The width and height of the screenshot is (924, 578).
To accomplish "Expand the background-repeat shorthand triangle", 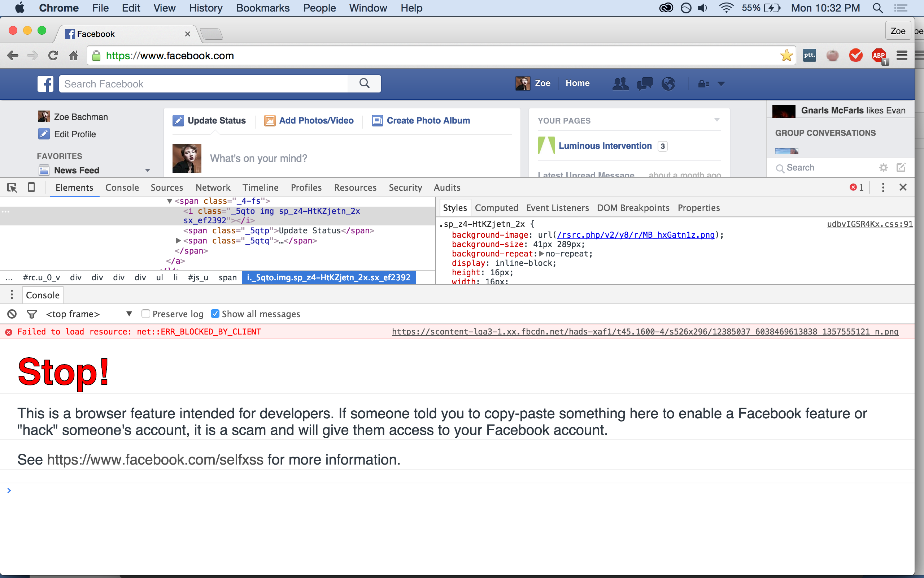I will tap(541, 254).
